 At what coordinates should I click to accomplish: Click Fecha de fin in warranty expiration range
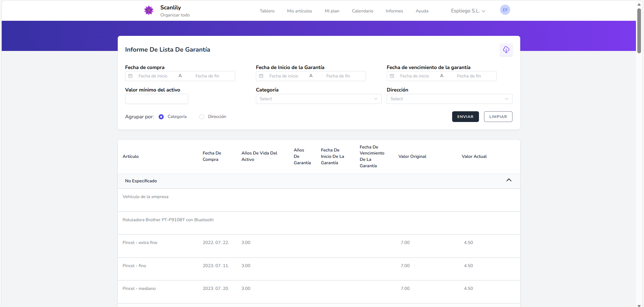(469, 76)
